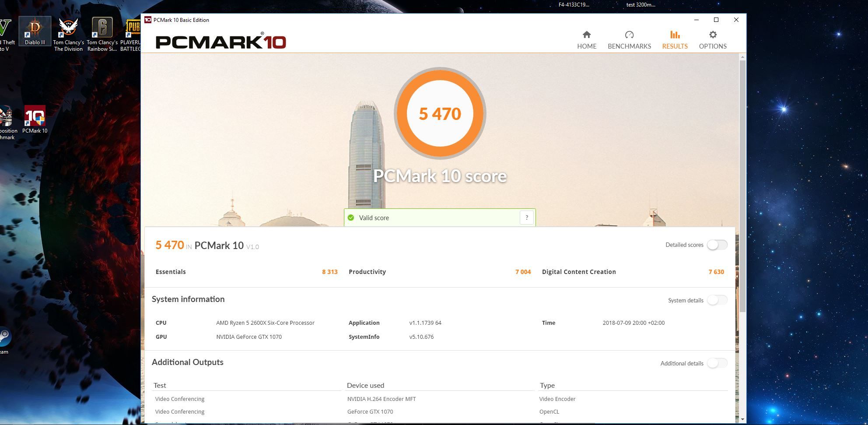The height and width of the screenshot is (425, 868).
Task: Maximize the PCMark 10 window
Action: tap(716, 20)
